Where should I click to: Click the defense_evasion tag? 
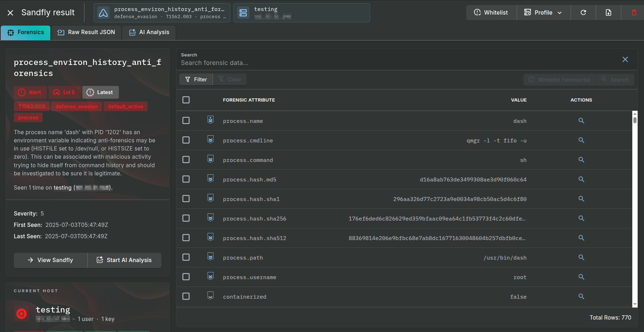pos(76,107)
